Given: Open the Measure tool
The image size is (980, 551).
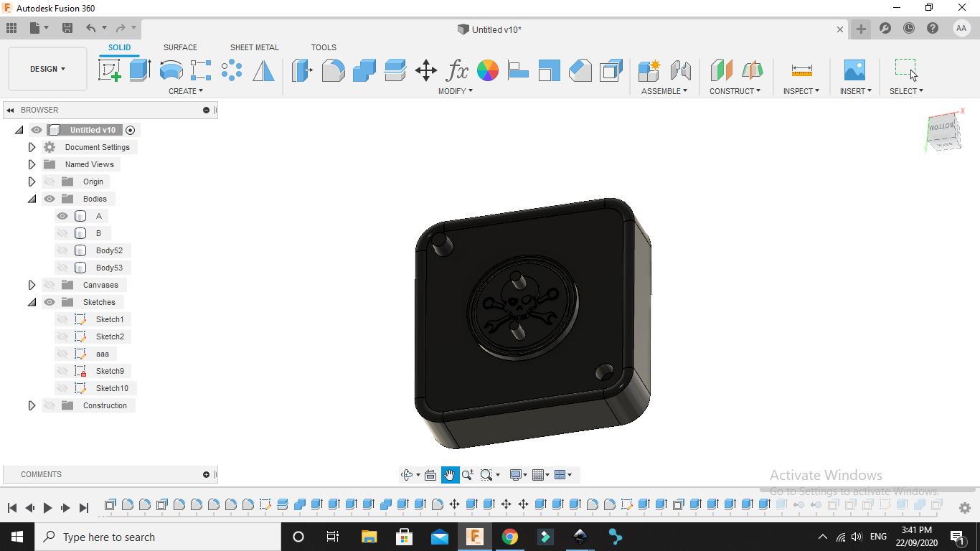Looking at the screenshot, I should pyautogui.click(x=802, y=70).
